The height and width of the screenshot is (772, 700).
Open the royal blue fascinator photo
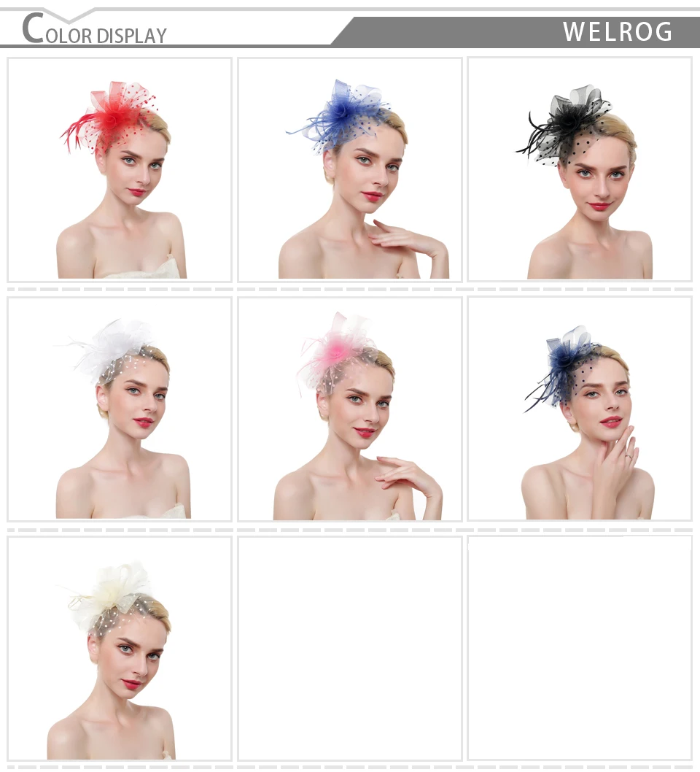click(x=350, y=170)
